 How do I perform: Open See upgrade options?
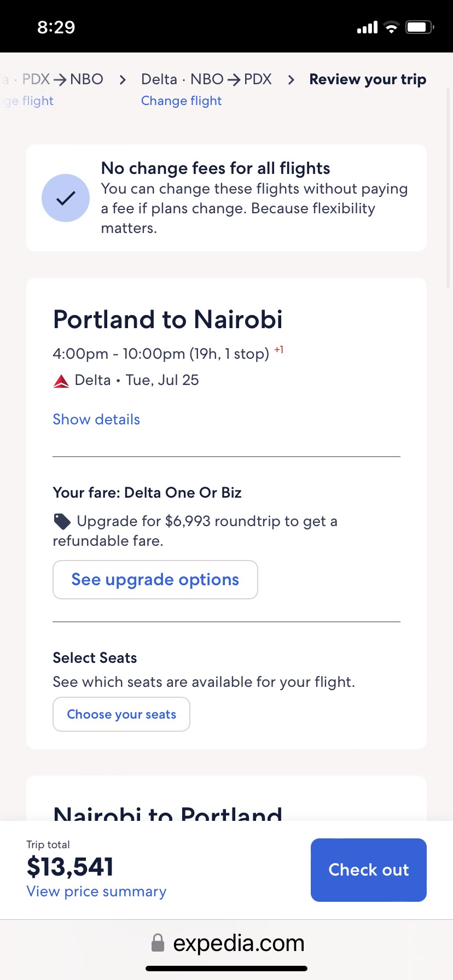click(155, 580)
